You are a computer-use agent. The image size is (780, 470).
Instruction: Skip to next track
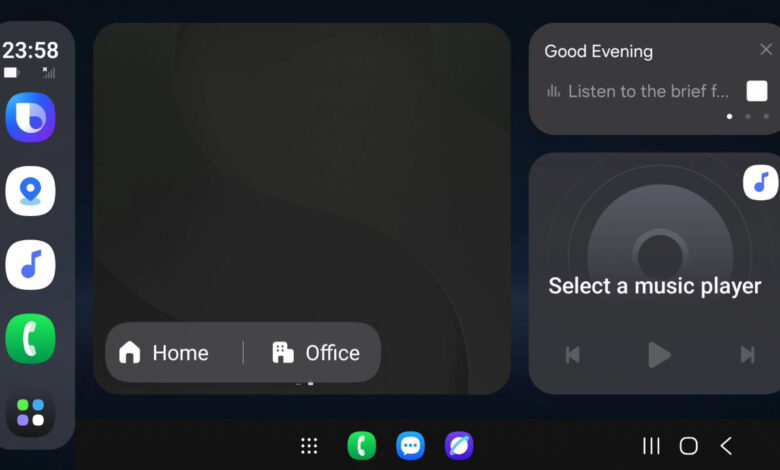747,355
